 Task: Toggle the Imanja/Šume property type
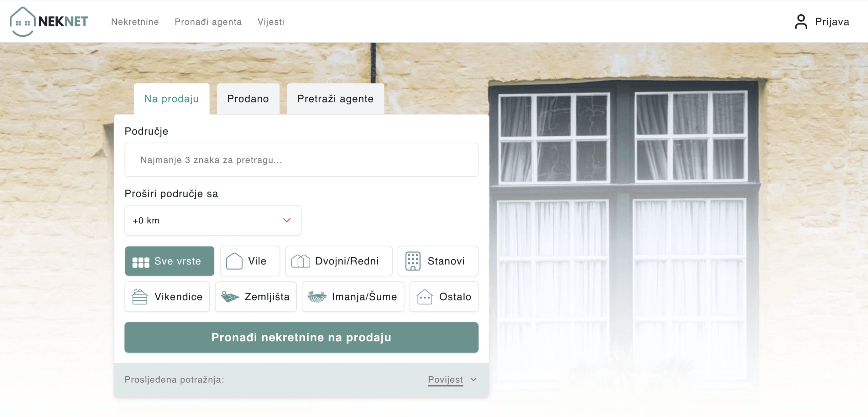(353, 297)
